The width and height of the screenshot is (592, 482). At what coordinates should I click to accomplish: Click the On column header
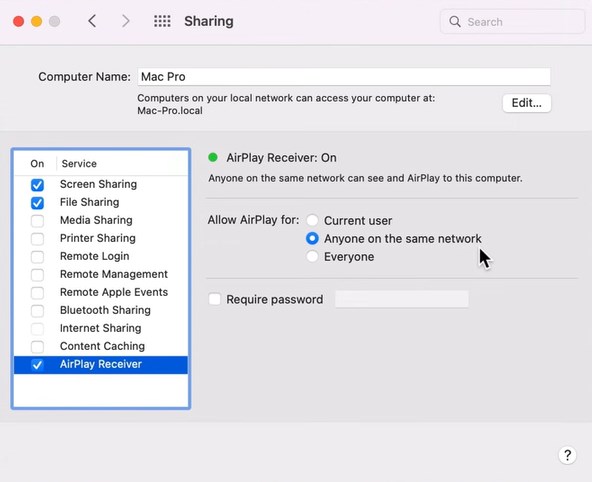[x=37, y=164]
